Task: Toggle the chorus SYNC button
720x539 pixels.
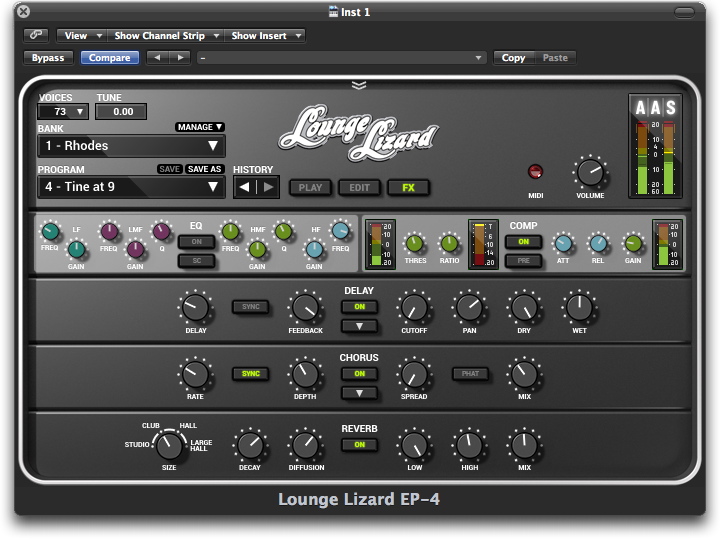Action: click(251, 373)
